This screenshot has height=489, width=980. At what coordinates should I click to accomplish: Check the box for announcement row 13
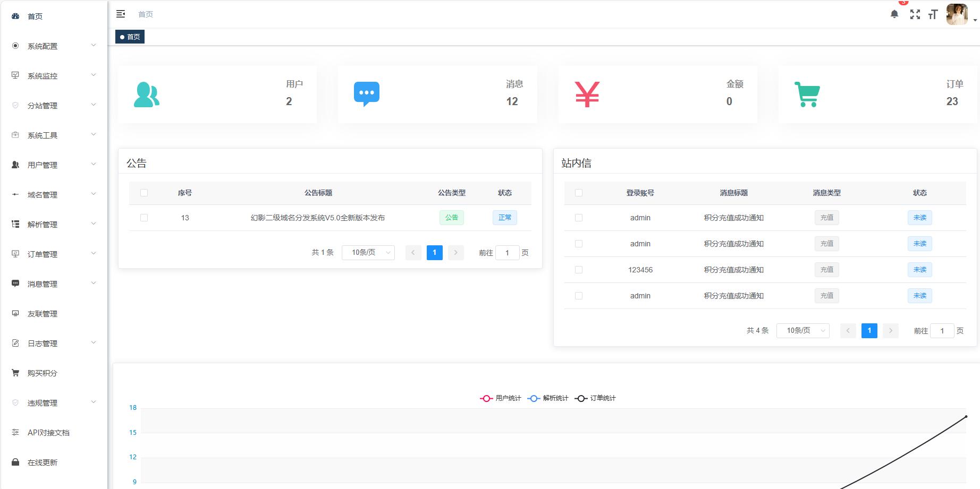(x=144, y=218)
